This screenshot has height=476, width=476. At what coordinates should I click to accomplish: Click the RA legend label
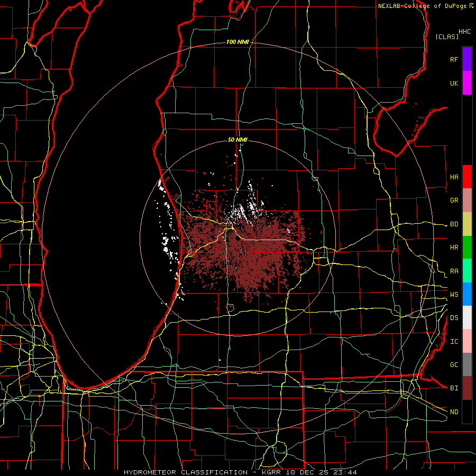point(454,271)
